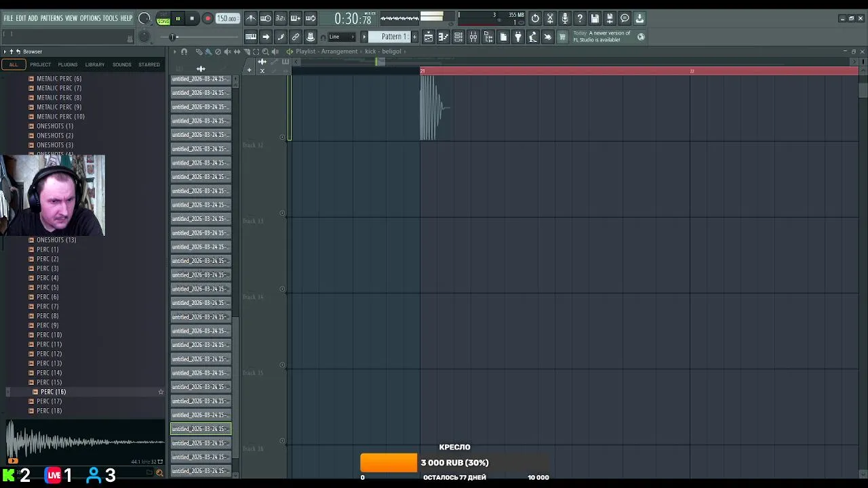Image resolution: width=868 pixels, height=488 pixels.
Task: Open the chat bubble icon
Action: pyautogui.click(x=625, y=18)
